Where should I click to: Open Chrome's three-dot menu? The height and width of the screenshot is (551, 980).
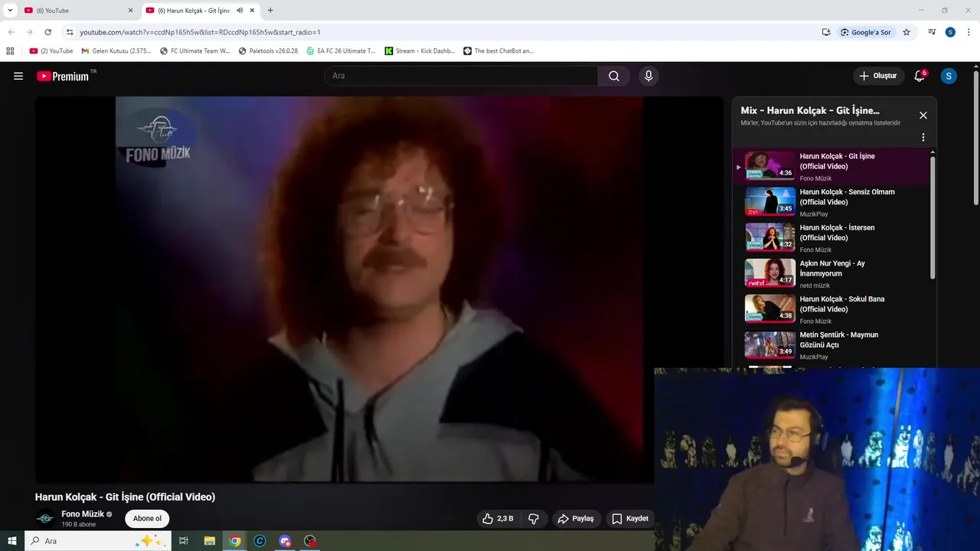[x=969, y=32]
